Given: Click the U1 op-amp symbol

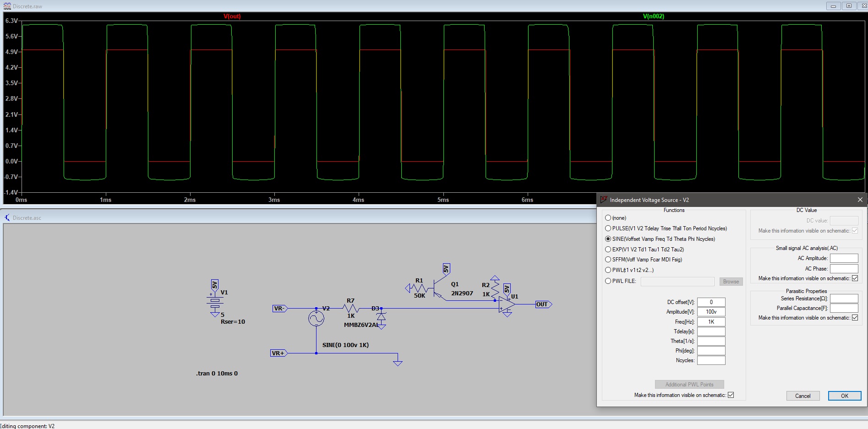Looking at the screenshot, I should coord(507,304).
